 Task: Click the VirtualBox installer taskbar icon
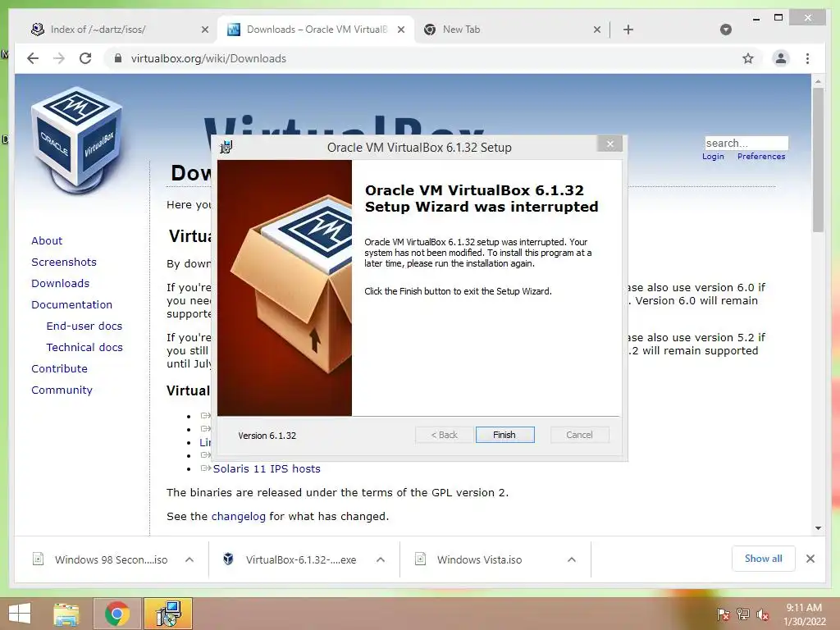pyautogui.click(x=168, y=614)
